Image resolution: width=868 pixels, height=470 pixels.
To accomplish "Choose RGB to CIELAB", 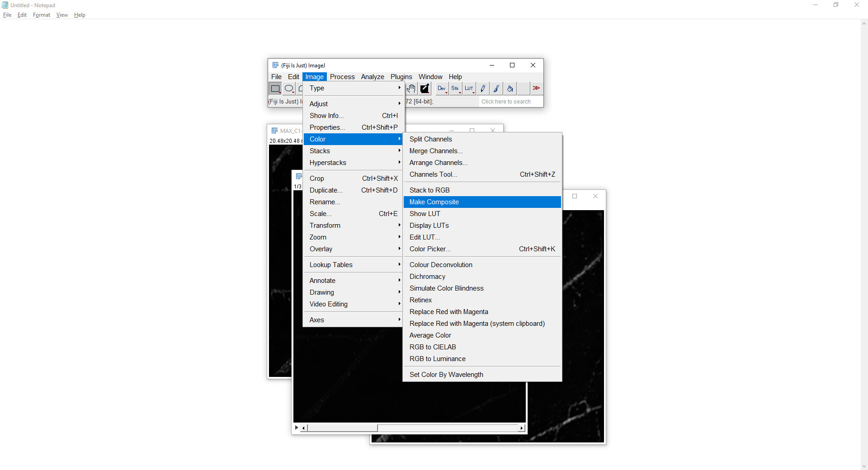I will pos(482,347).
